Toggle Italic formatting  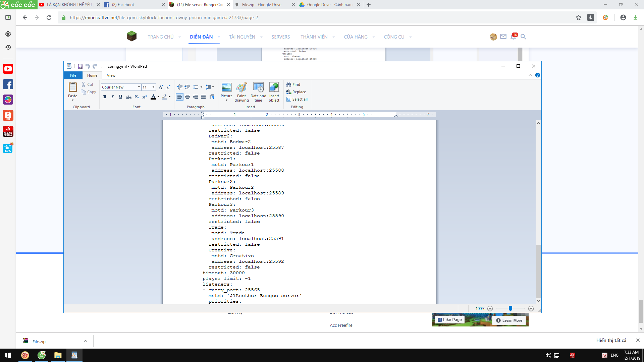point(112,97)
